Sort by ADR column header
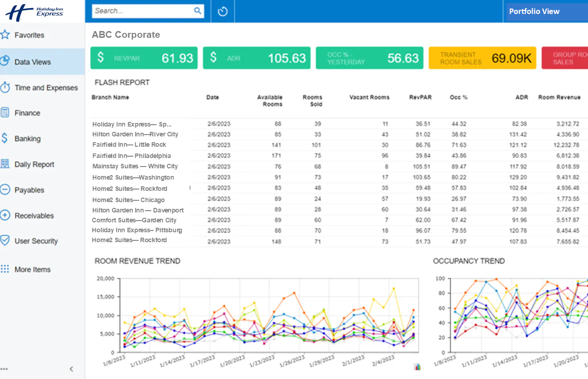 point(522,97)
